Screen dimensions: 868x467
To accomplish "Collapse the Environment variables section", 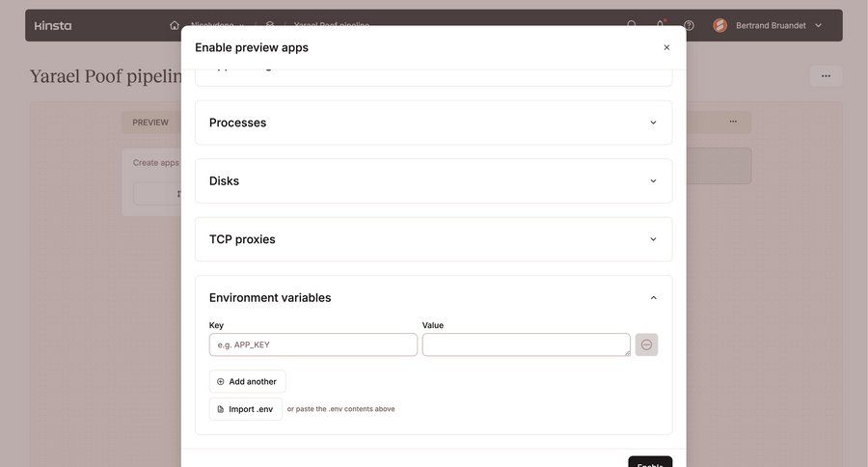I will click(653, 297).
